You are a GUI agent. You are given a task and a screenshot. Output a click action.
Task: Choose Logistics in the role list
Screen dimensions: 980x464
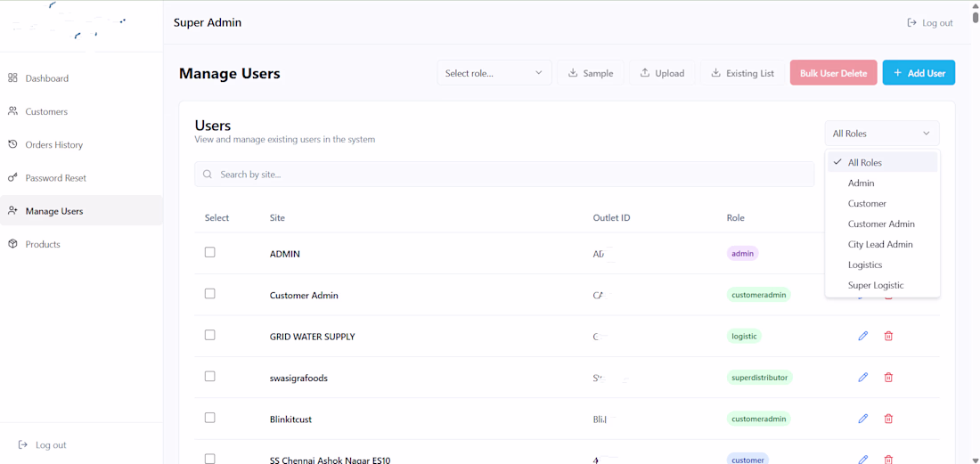882,265
